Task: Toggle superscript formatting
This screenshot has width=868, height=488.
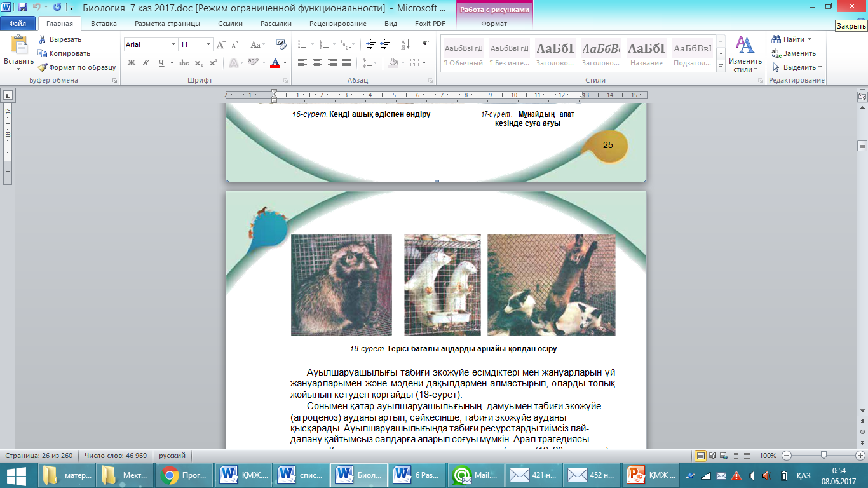Action: pyautogui.click(x=214, y=63)
